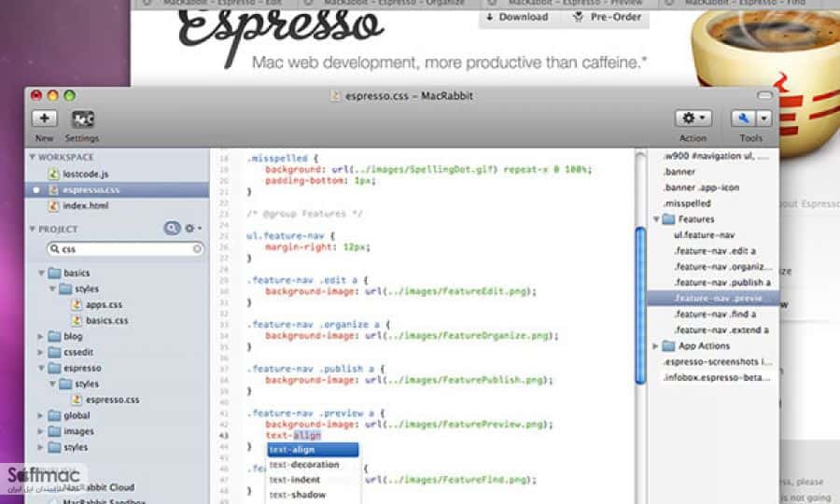Select .feature-nav .find a in navigator
The height and width of the screenshot is (504, 840).
coord(713,314)
